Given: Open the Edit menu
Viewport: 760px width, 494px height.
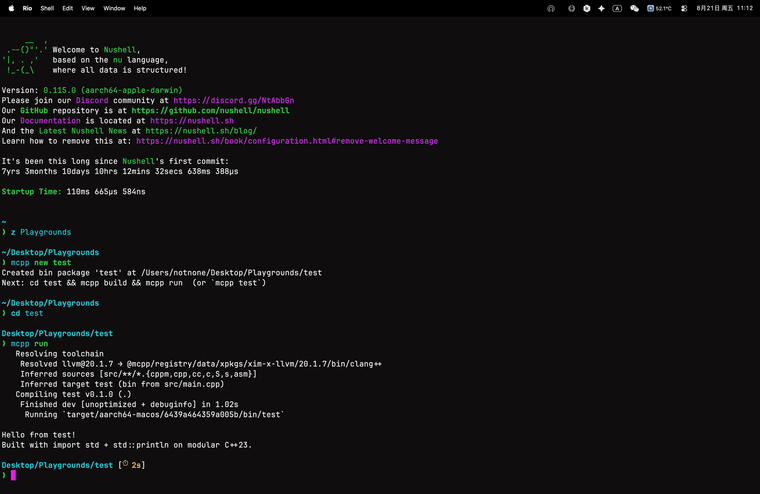Looking at the screenshot, I should click(67, 8).
